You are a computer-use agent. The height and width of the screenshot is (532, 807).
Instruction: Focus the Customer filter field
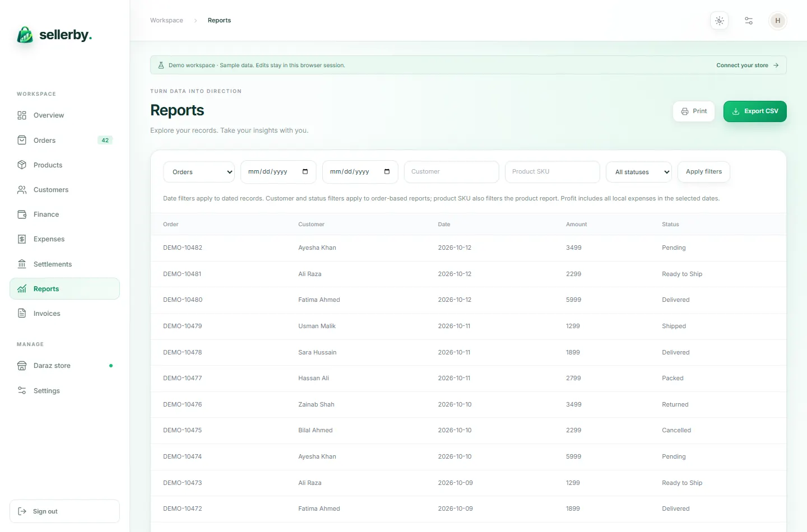(x=452, y=172)
